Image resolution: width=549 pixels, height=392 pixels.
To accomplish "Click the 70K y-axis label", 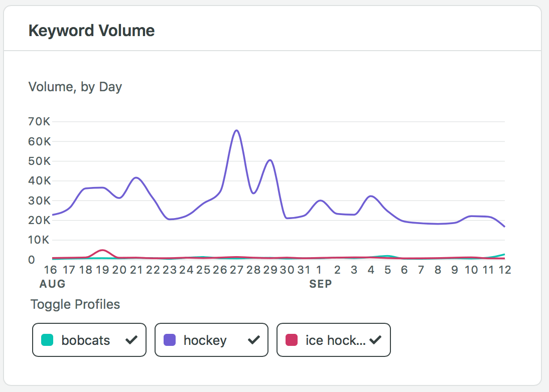I will pyautogui.click(x=40, y=122).
